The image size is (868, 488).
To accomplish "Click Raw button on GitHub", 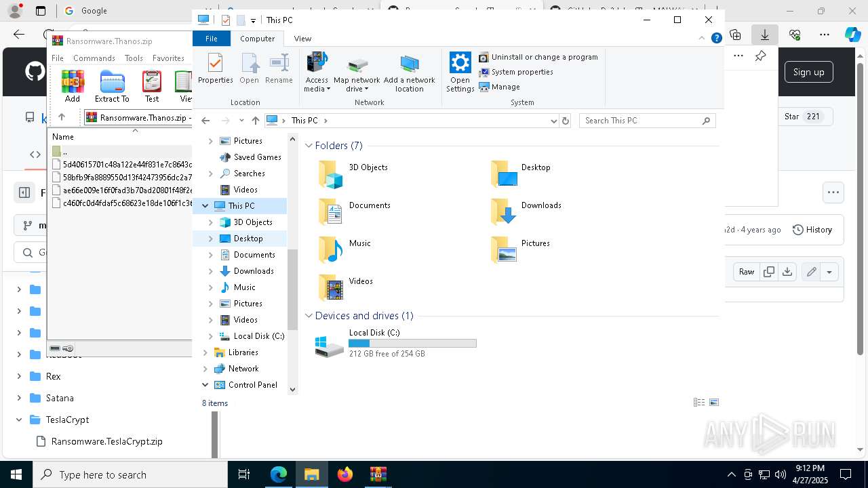I will coord(747,272).
